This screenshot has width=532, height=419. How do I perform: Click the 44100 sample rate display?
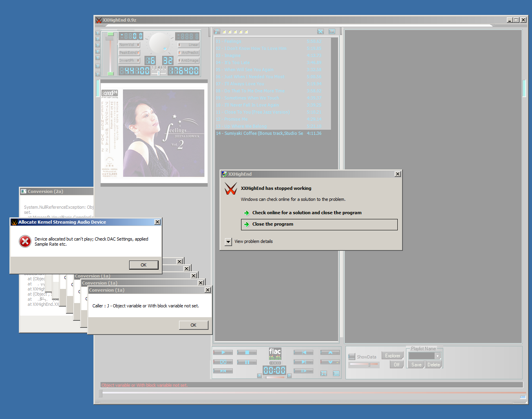pyautogui.click(x=134, y=71)
